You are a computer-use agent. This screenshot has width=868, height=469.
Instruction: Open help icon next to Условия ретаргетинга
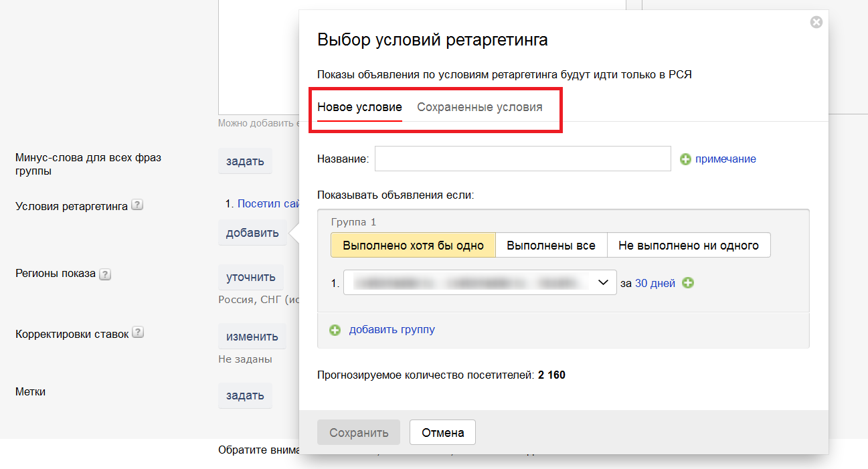(137, 205)
